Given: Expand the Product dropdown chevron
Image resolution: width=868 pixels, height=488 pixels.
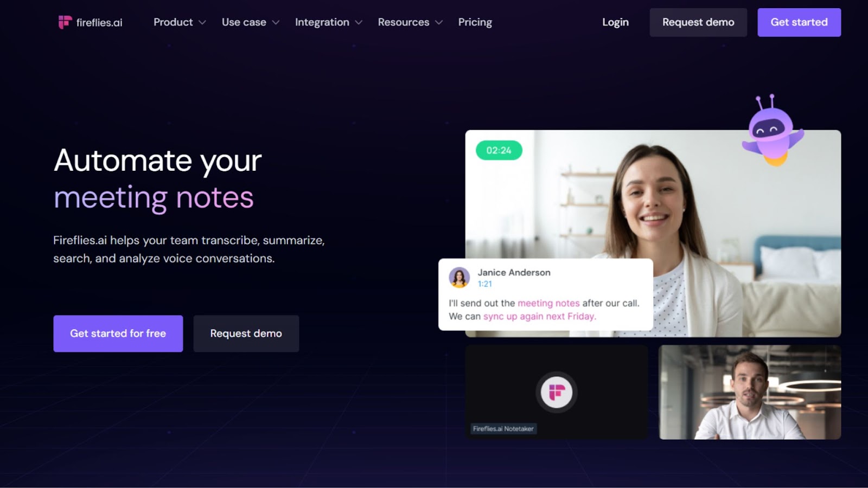Looking at the screenshot, I should (x=202, y=23).
